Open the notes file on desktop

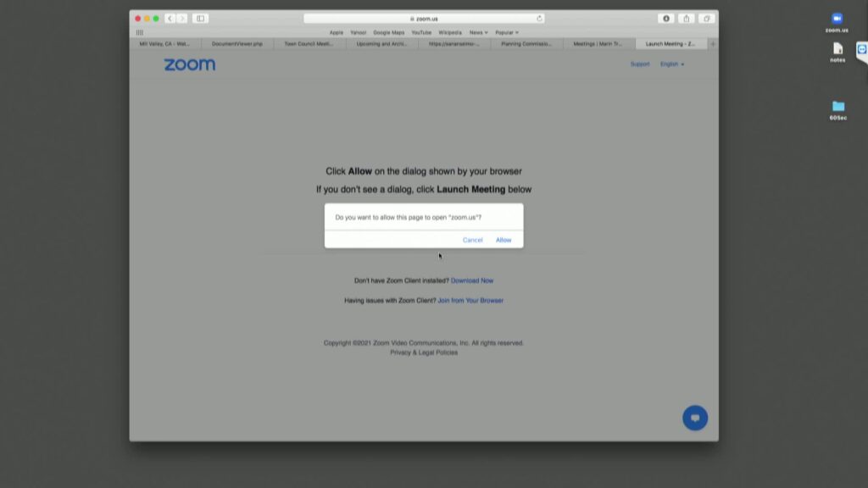click(837, 53)
